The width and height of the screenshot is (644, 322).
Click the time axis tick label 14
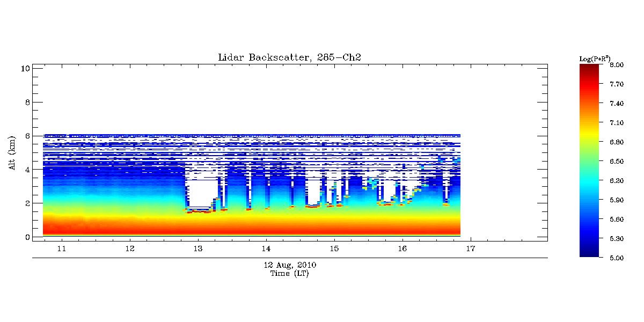266,248
